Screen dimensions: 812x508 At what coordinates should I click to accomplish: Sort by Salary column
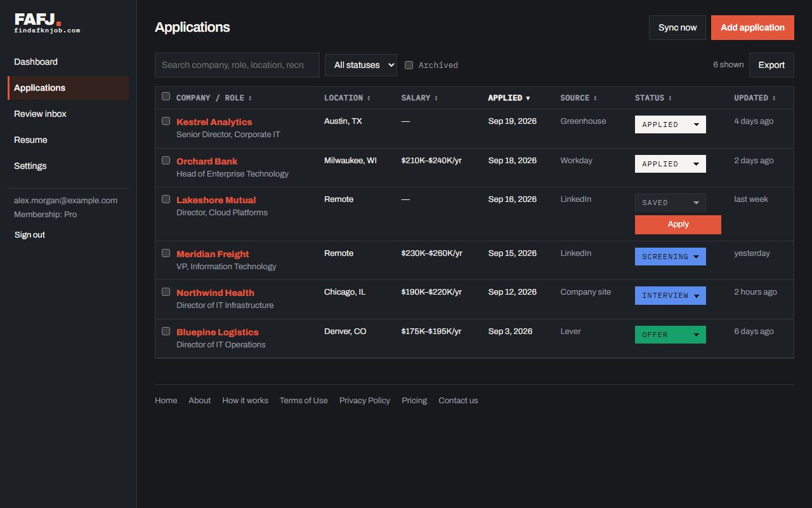coord(419,98)
